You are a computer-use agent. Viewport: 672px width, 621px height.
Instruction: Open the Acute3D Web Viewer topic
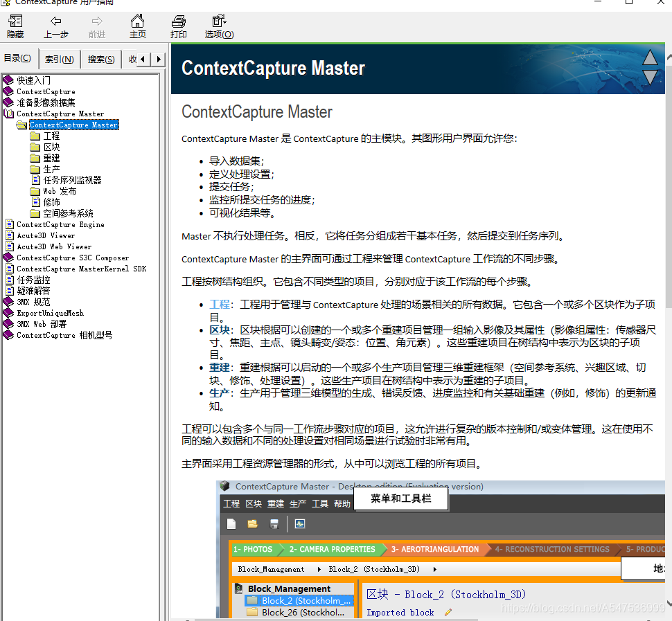click(x=48, y=246)
